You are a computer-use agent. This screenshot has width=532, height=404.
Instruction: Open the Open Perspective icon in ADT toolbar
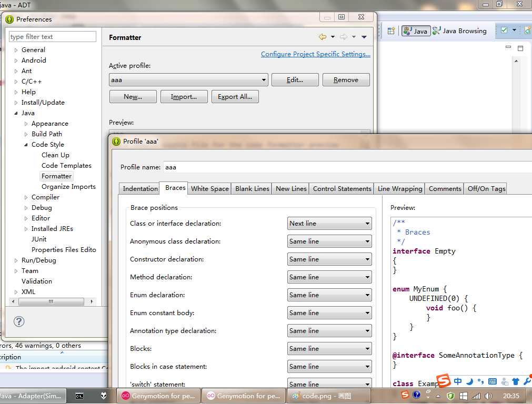click(391, 31)
